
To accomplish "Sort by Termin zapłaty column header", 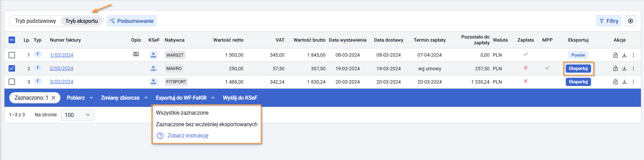I will (429, 40).
